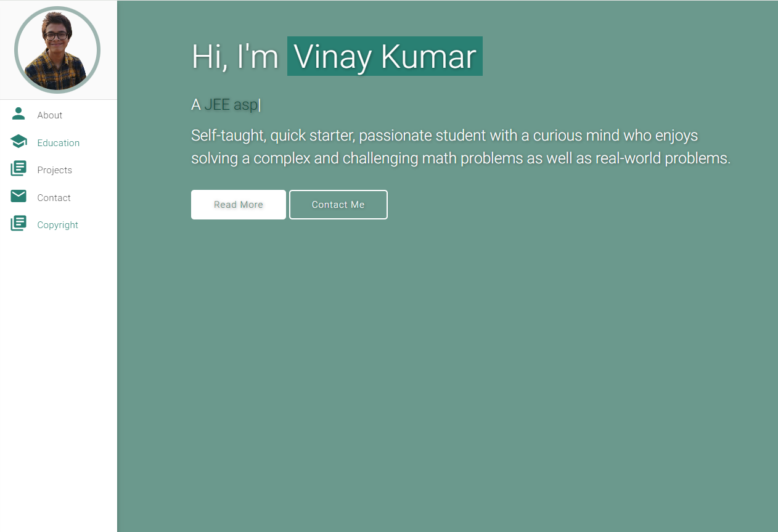Click the person icon beside About
Screen dimensions: 778x532
[18, 114]
